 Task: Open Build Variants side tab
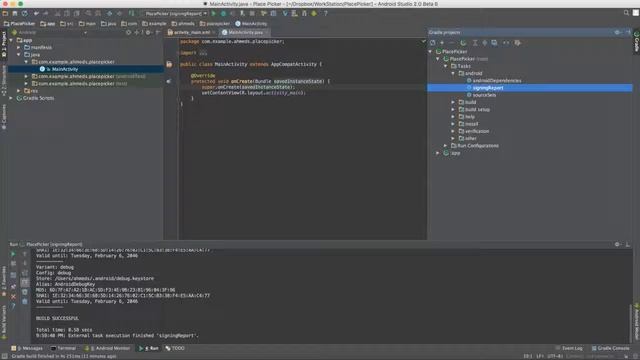(4, 322)
